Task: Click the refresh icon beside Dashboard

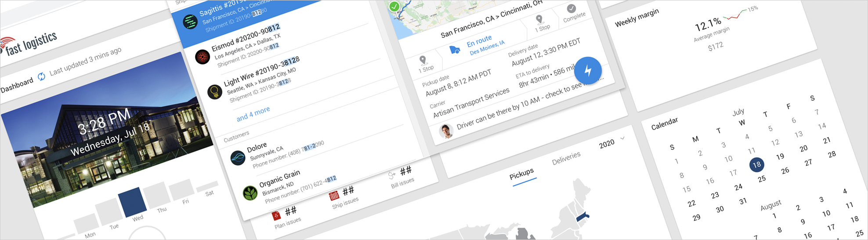Action: (41, 76)
